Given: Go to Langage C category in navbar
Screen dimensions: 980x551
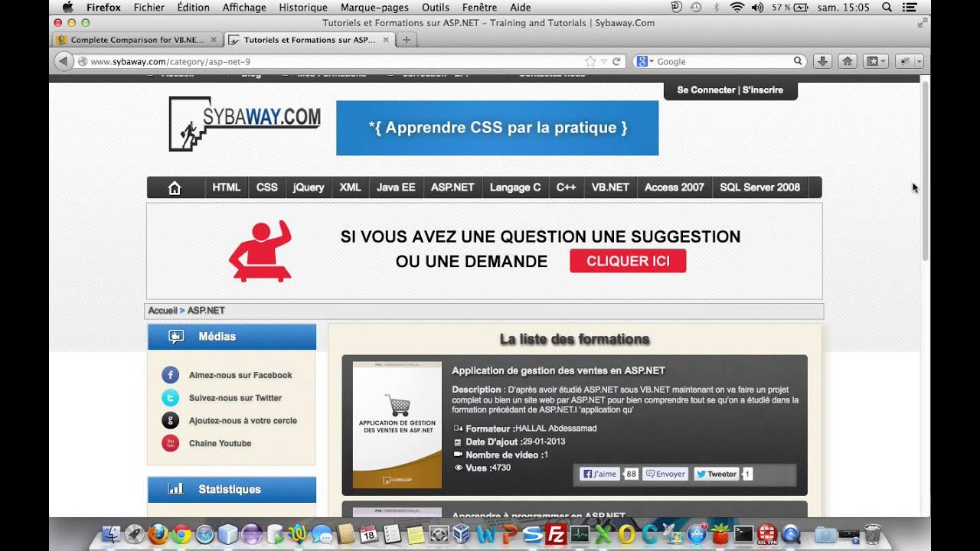Looking at the screenshot, I should 515,187.
